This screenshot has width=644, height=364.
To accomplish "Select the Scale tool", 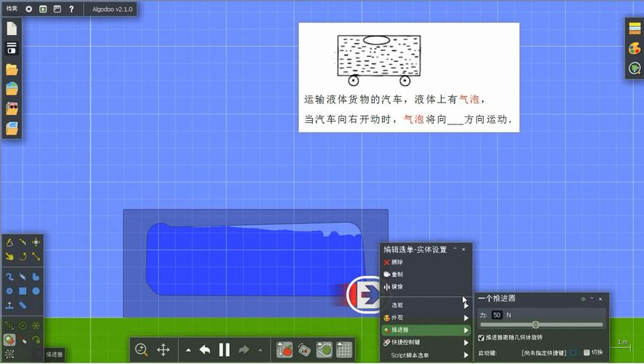I will tap(36, 257).
